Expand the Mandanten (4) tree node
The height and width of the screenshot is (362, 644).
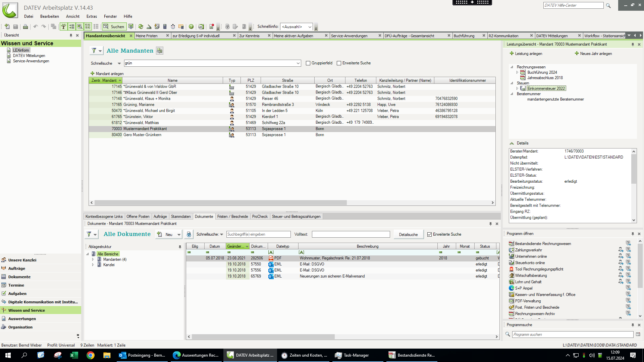pos(93,259)
